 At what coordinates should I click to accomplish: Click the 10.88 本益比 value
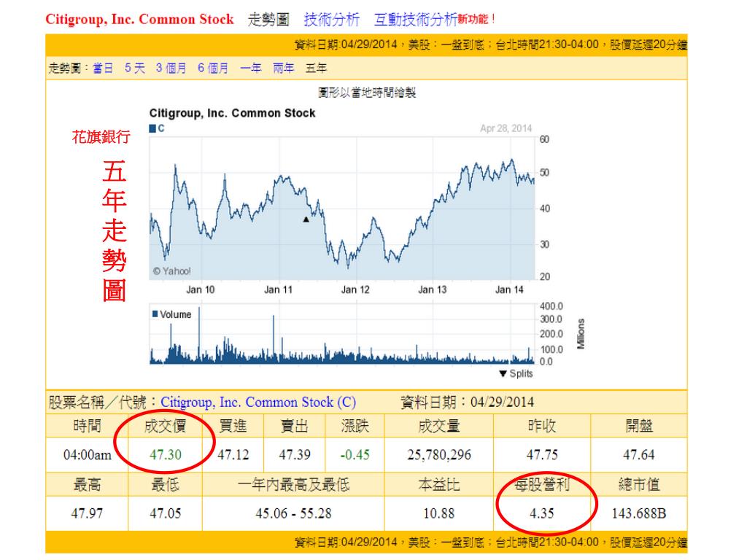(x=438, y=513)
